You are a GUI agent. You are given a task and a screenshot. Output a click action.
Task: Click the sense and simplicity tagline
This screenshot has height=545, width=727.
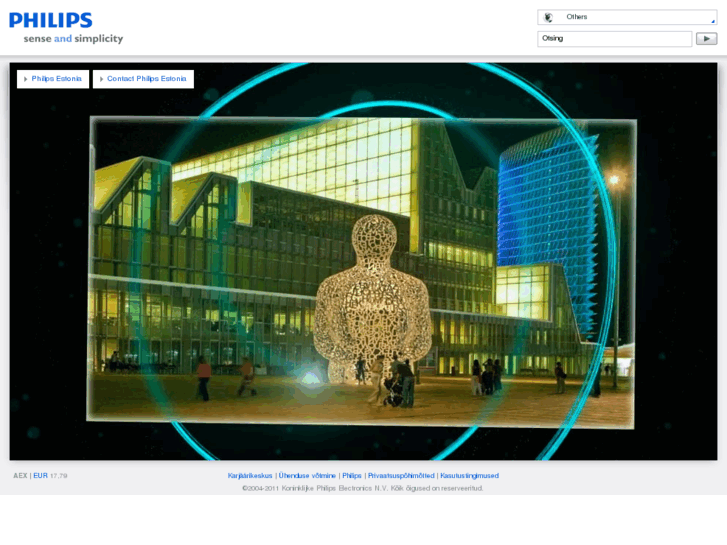73,39
